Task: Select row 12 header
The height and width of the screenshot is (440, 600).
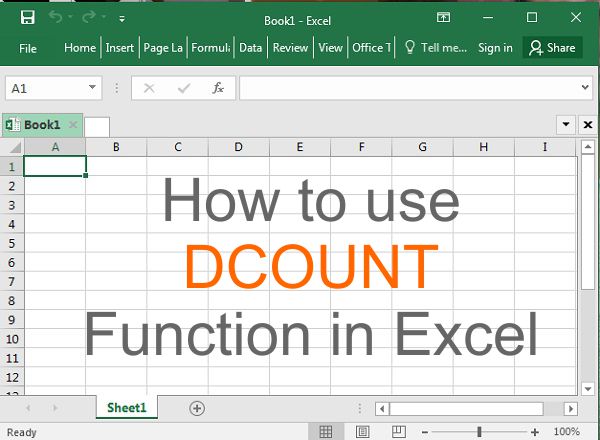Action: tap(12, 378)
